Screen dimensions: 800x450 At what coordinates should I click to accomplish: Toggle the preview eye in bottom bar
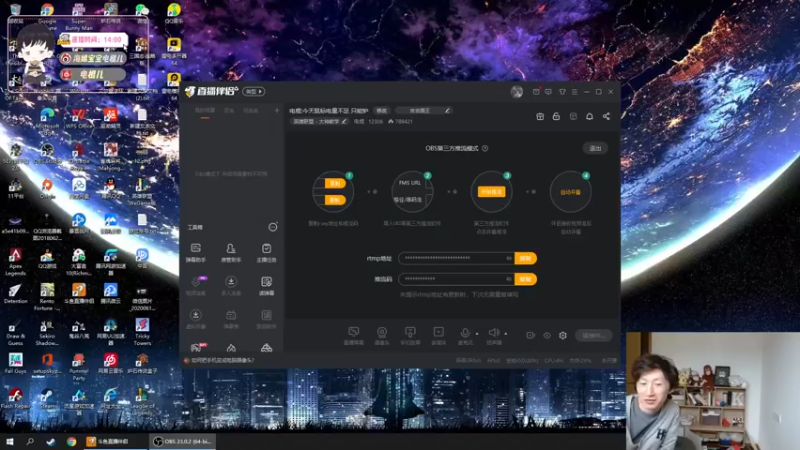point(547,335)
